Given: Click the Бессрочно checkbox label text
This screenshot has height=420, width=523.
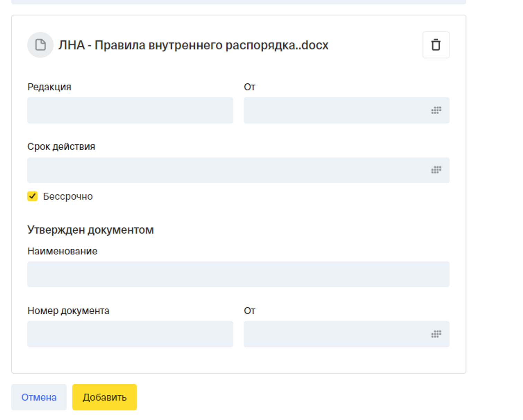Looking at the screenshot, I should (68, 197).
